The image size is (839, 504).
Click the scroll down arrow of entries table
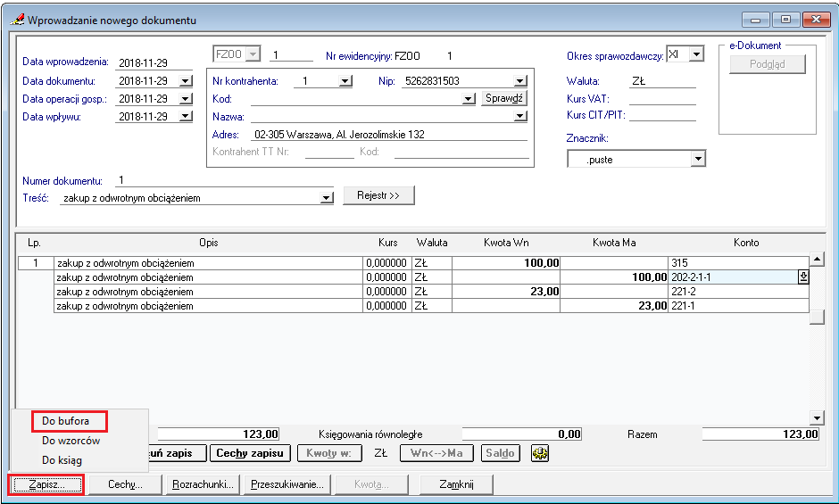(x=817, y=418)
